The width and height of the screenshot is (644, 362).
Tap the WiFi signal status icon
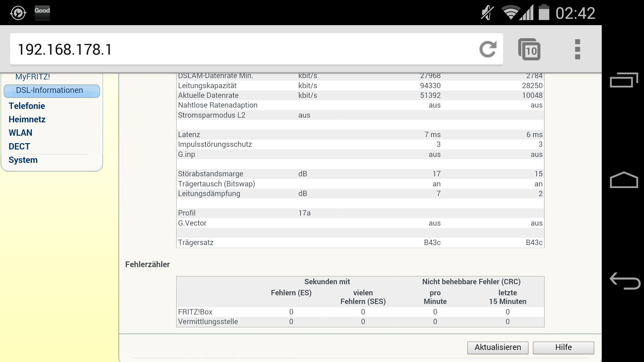click(x=510, y=13)
